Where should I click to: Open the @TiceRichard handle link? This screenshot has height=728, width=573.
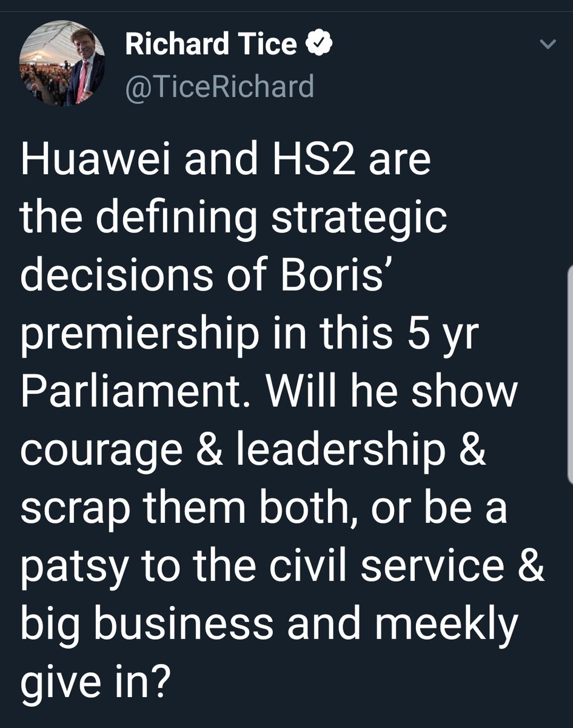point(219,87)
